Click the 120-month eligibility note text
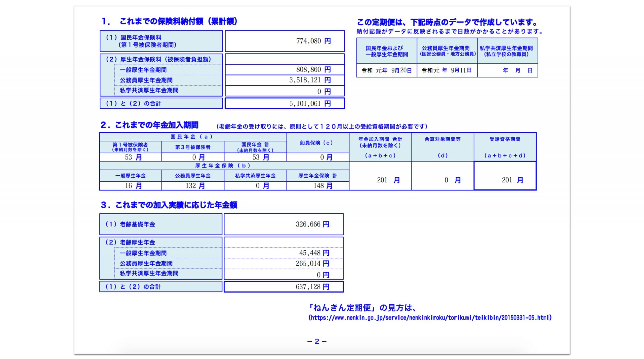 322,127
